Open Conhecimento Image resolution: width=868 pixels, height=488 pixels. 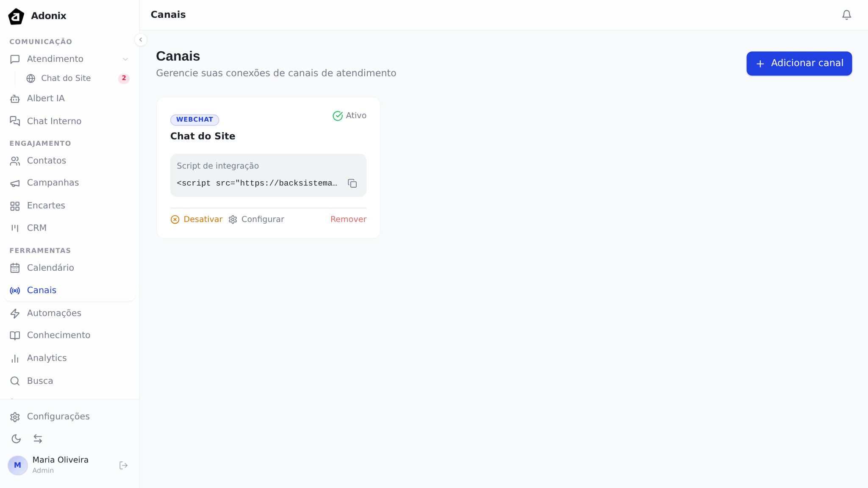69,335
